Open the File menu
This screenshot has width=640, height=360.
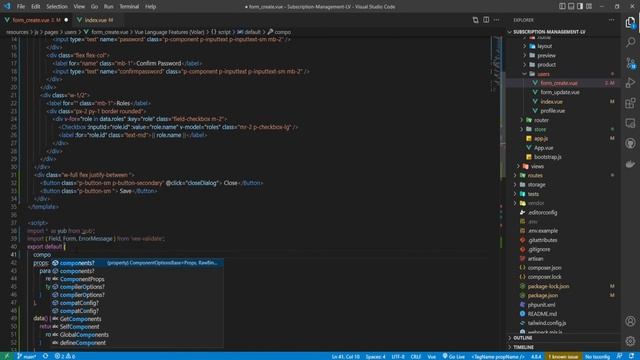click(x=21, y=7)
